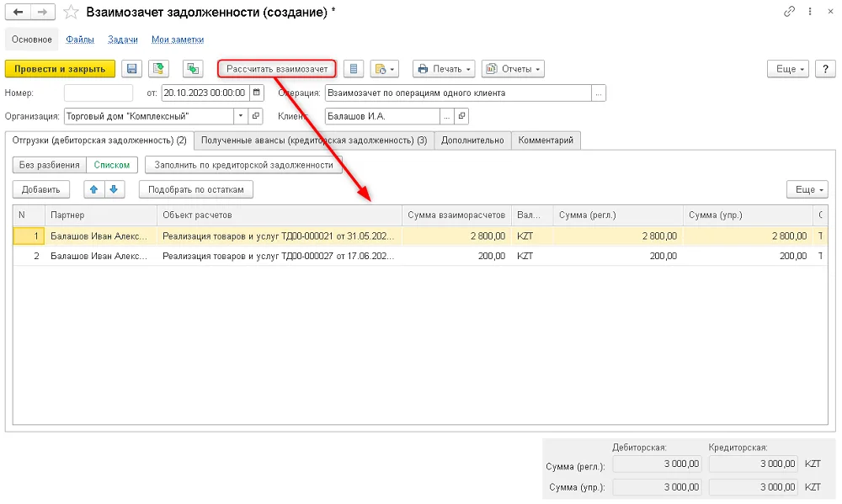842x504 pixels.
Task: Add document to favorites with star icon
Action: click(x=71, y=12)
